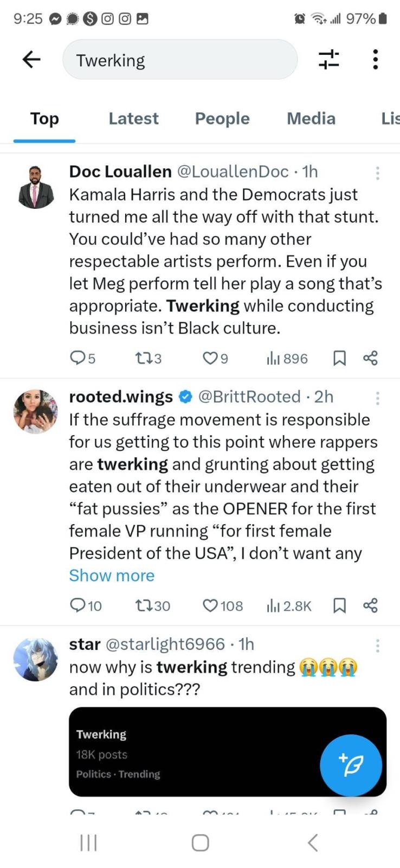Bookmark Doc Louallen's post
Image resolution: width=400 pixels, height=868 pixels.
click(339, 358)
